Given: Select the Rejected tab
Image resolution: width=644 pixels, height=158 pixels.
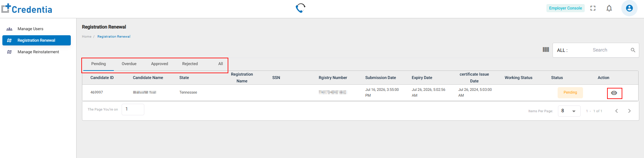Looking at the screenshot, I should point(190,64).
